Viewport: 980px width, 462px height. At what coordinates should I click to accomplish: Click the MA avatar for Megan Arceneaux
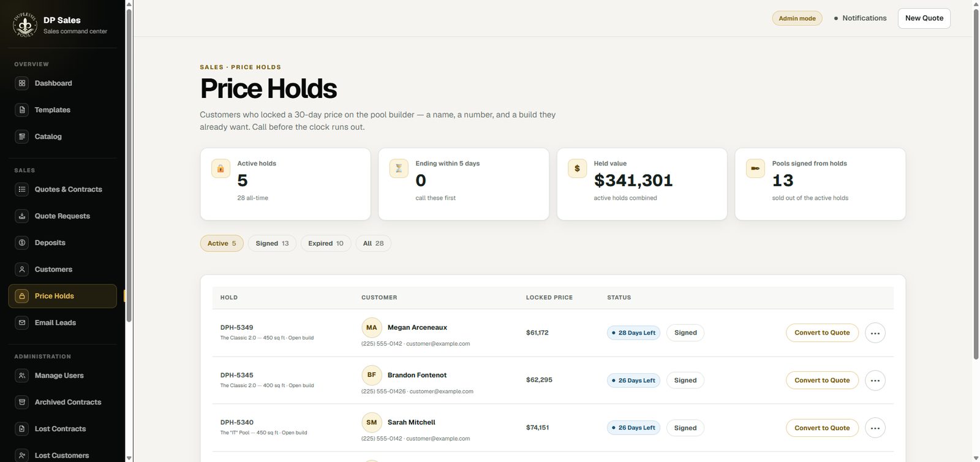click(x=372, y=328)
